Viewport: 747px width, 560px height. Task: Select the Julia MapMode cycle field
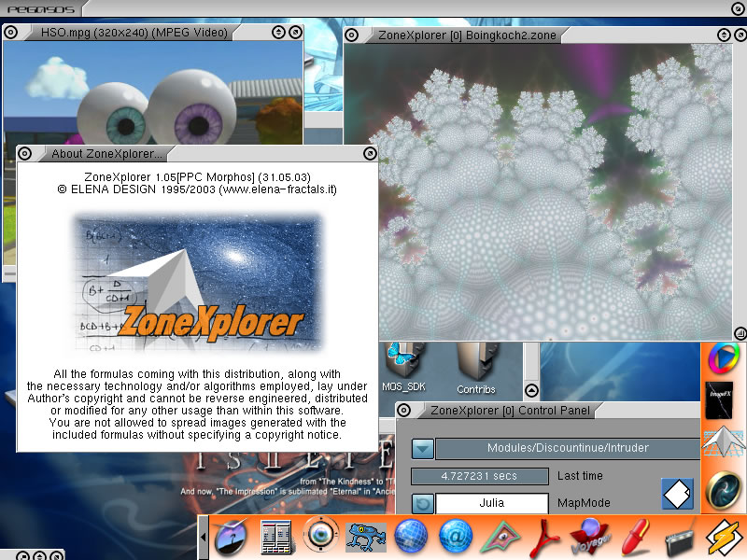pyautogui.click(x=492, y=503)
